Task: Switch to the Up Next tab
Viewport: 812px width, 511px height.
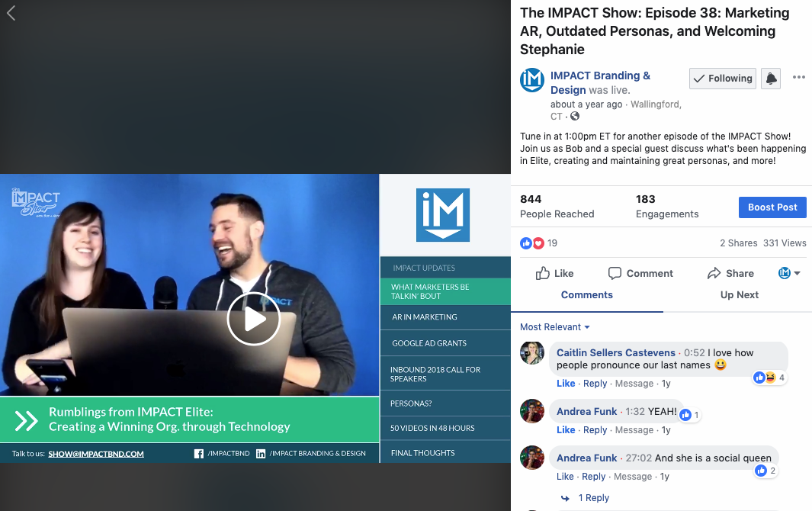Action: 739,295
